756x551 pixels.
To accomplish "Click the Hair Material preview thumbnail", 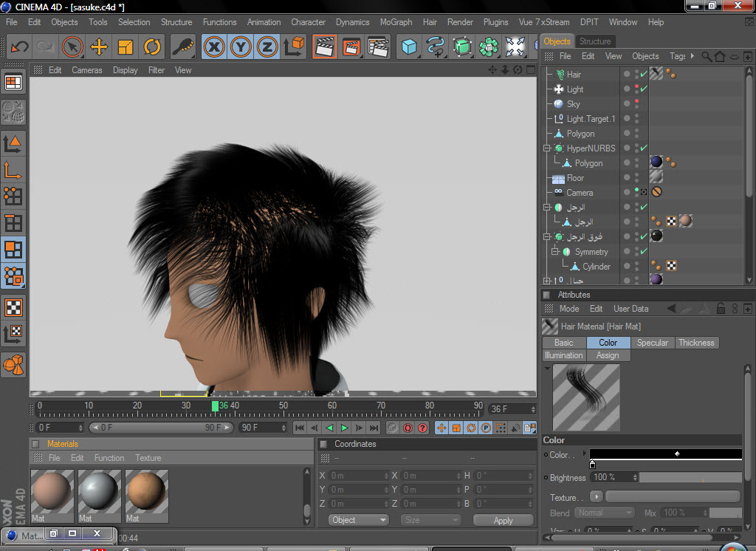I will point(586,397).
